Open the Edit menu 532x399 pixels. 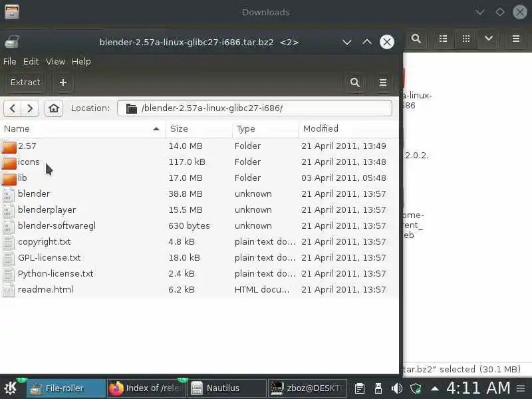pos(31,61)
